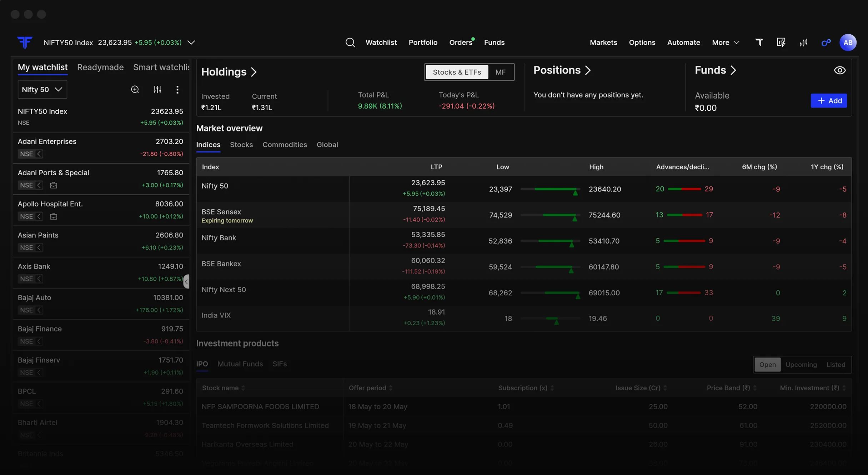Click the briefcase icon beside Apollo Hospital

(x=54, y=216)
